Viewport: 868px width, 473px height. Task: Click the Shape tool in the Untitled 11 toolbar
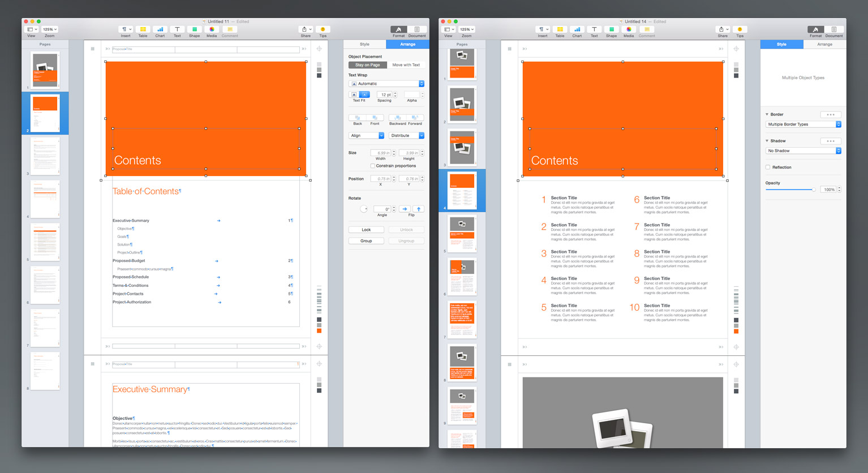194,29
